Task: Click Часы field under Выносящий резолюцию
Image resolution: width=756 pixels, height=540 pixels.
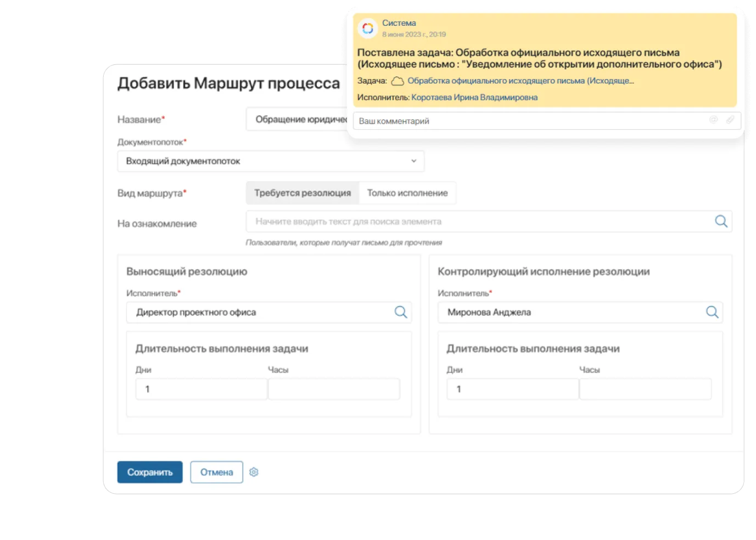Action: pos(334,389)
